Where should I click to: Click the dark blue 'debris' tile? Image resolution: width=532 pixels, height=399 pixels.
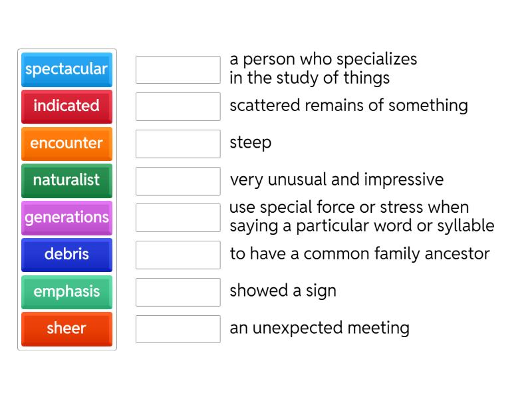point(66,255)
